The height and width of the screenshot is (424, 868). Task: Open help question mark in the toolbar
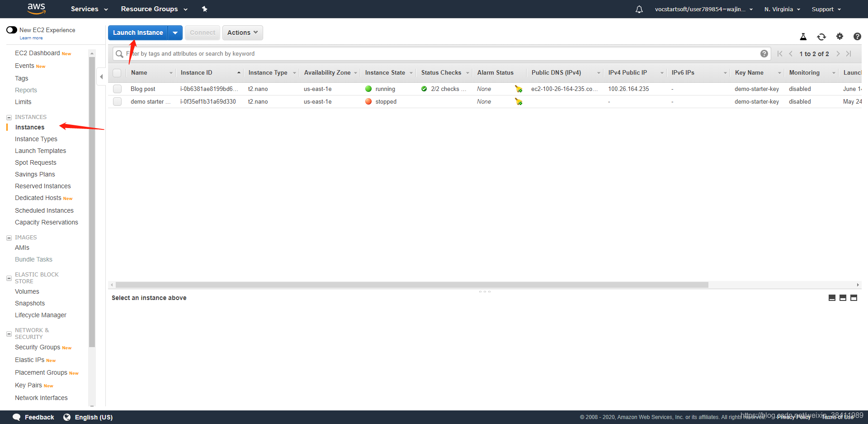(857, 37)
